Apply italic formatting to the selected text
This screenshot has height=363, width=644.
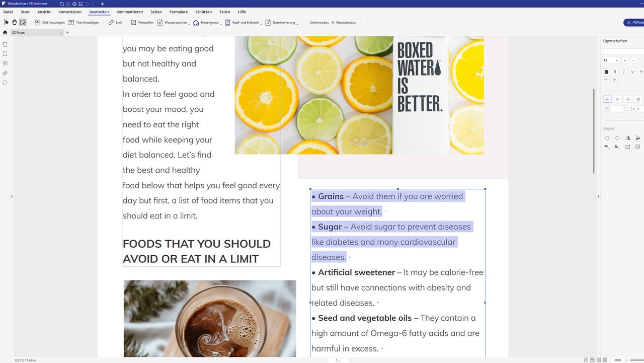click(x=623, y=71)
